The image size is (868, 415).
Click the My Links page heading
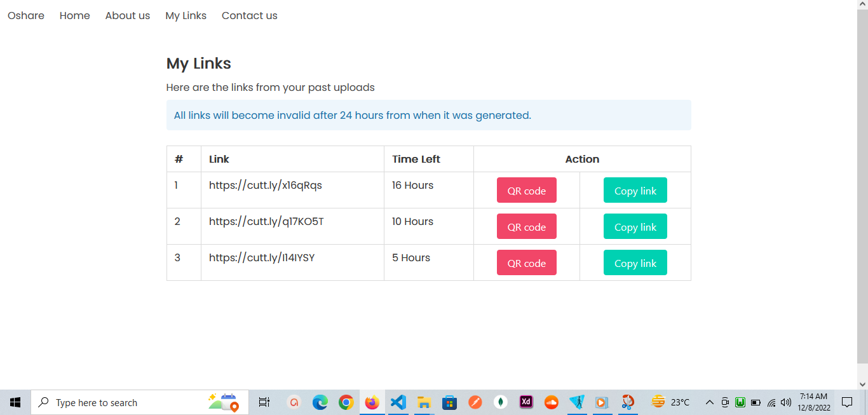199,64
